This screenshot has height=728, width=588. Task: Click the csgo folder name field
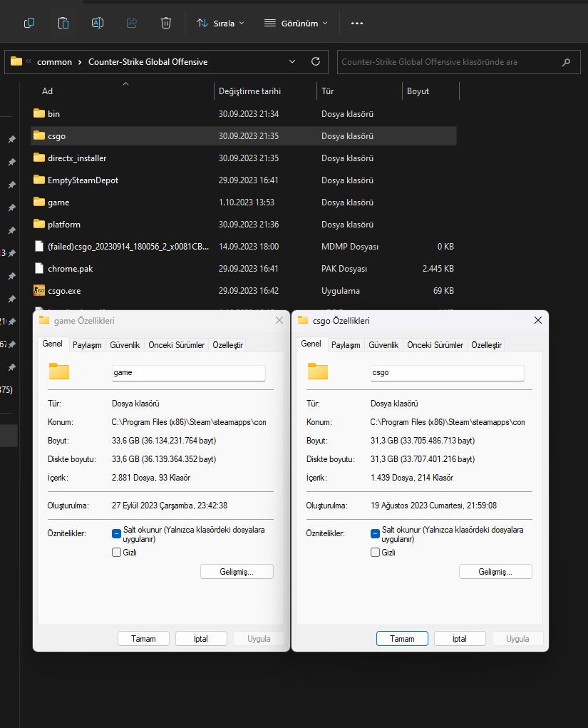click(448, 372)
